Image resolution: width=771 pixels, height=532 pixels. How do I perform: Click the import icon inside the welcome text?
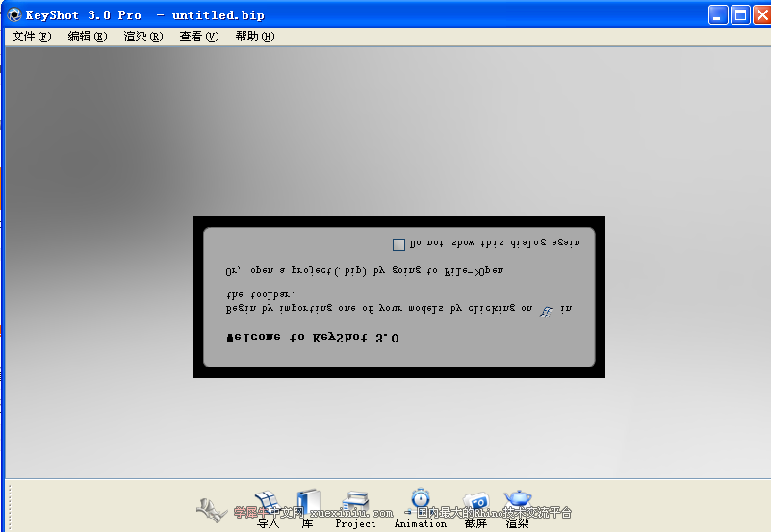click(547, 312)
